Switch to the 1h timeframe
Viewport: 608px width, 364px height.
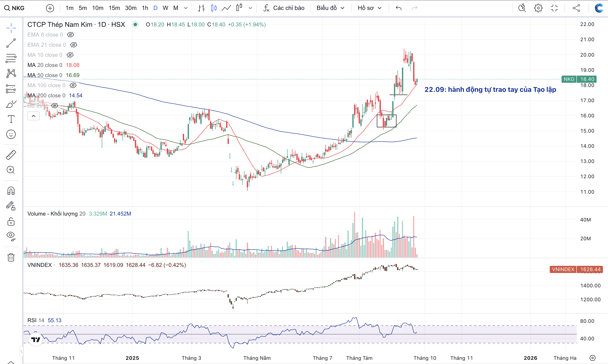point(145,8)
